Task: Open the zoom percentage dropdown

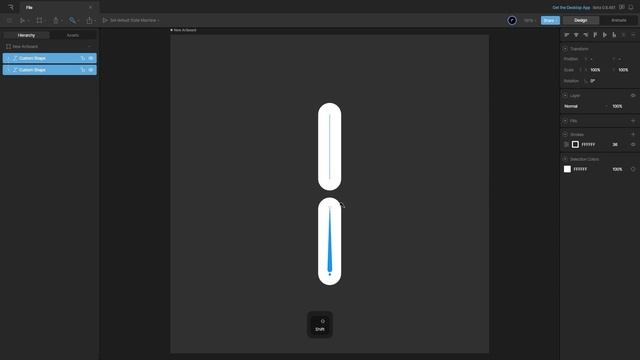Action: (x=529, y=20)
